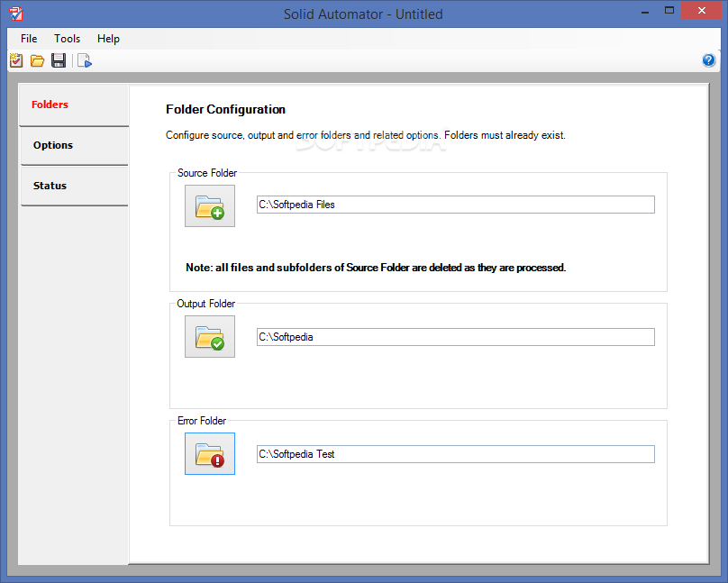
Task: Click the Source Folder path field
Action: (x=456, y=205)
